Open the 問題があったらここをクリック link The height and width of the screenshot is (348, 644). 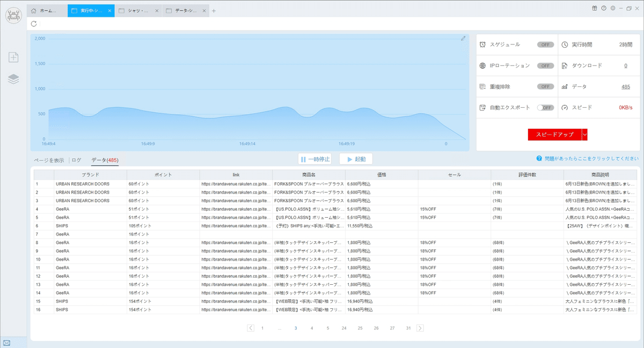(591, 159)
